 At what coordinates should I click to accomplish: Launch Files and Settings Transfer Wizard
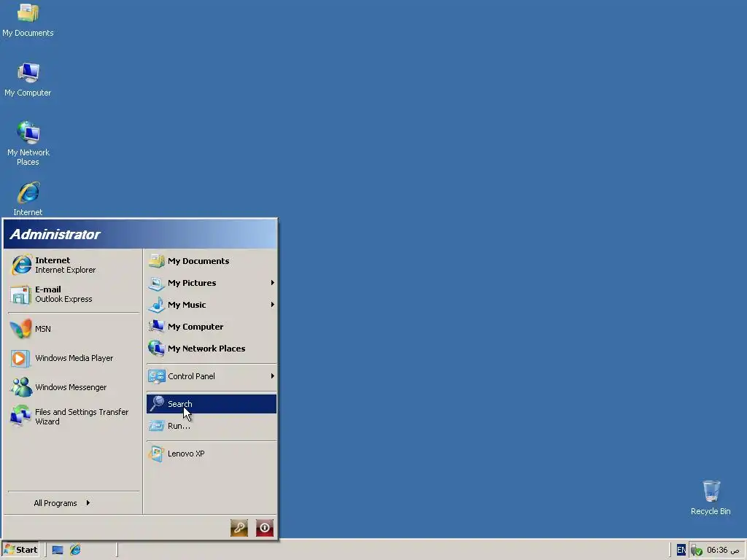click(74, 416)
